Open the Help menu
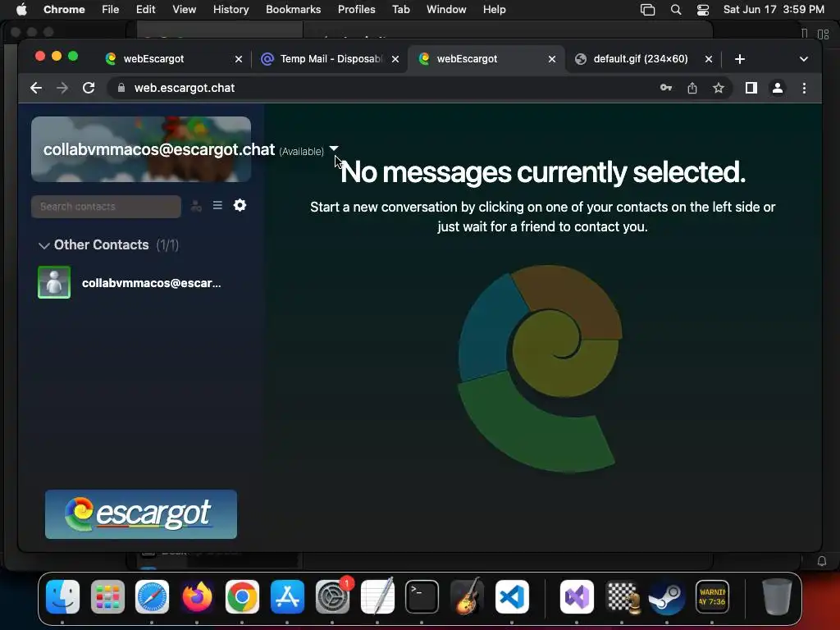The height and width of the screenshot is (630, 840). pos(494,9)
